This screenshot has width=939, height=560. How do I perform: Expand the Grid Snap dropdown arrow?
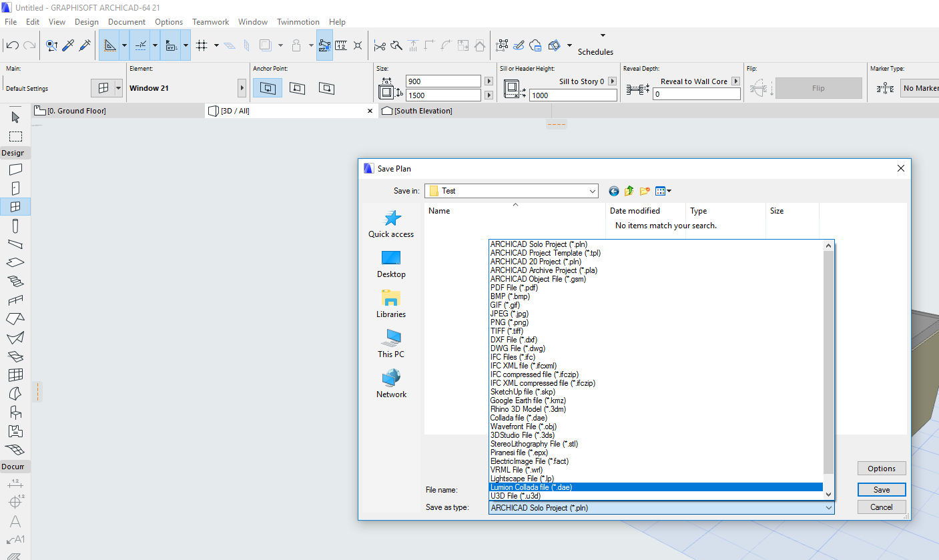click(217, 45)
